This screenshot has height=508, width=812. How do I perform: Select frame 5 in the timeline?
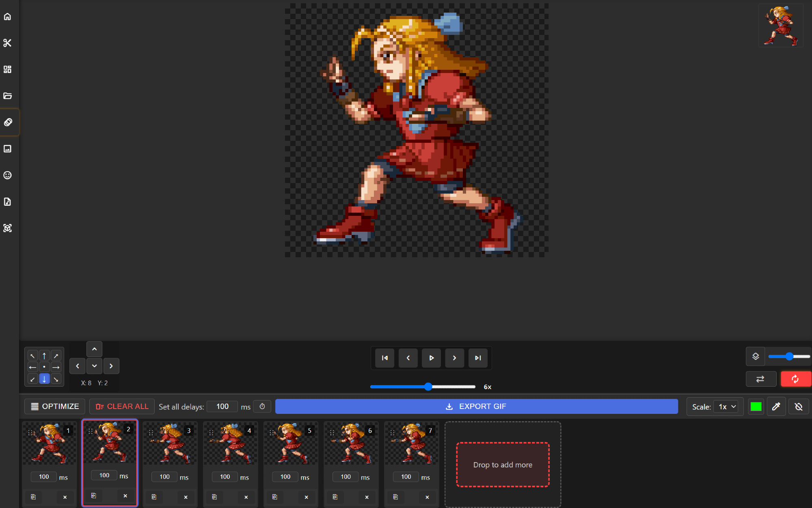click(290, 445)
